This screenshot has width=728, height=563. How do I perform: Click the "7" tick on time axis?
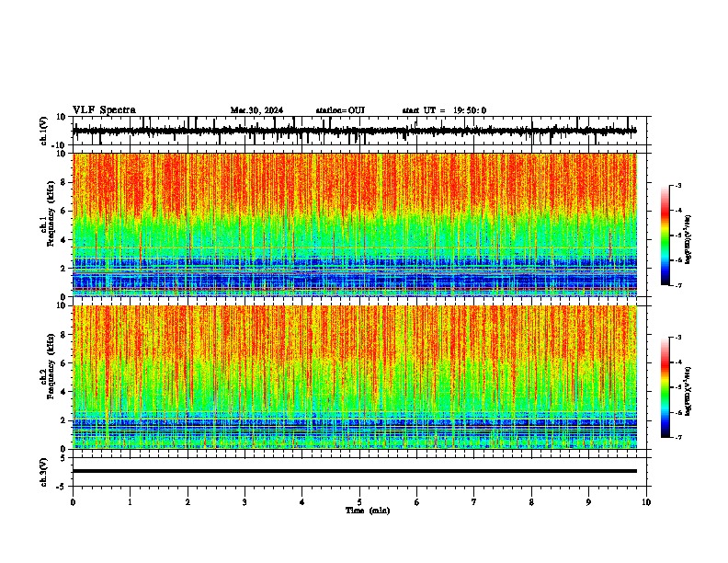coord(474,502)
